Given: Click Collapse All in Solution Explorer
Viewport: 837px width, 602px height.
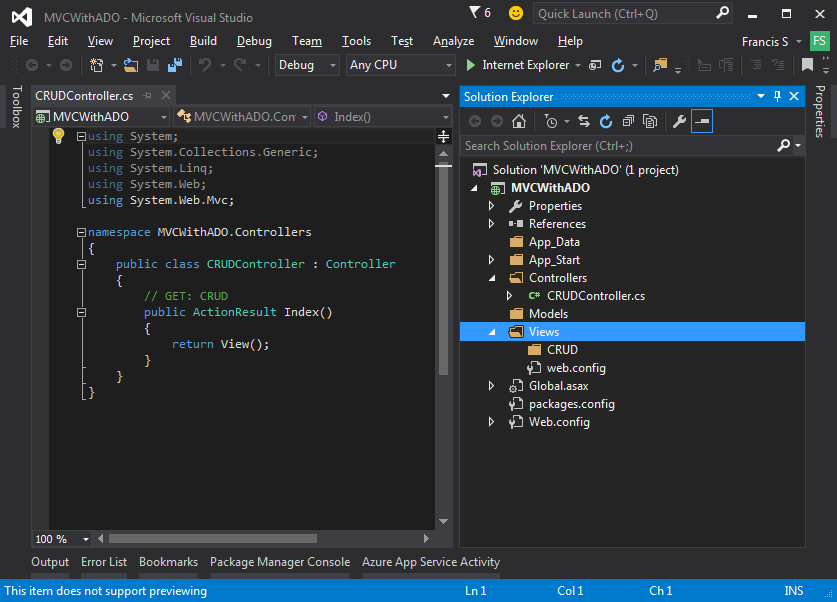Looking at the screenshot, I should (627, 121).
